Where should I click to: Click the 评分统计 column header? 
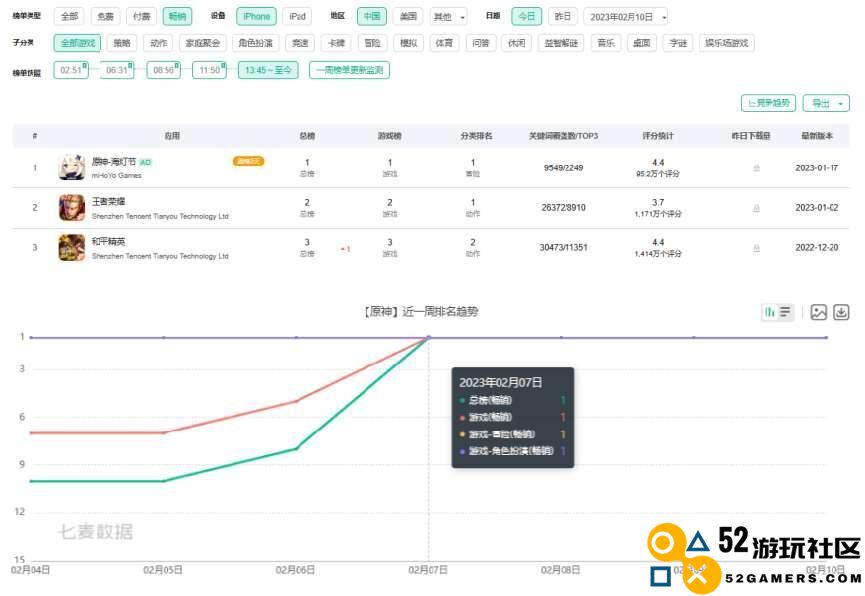point(658,136)
